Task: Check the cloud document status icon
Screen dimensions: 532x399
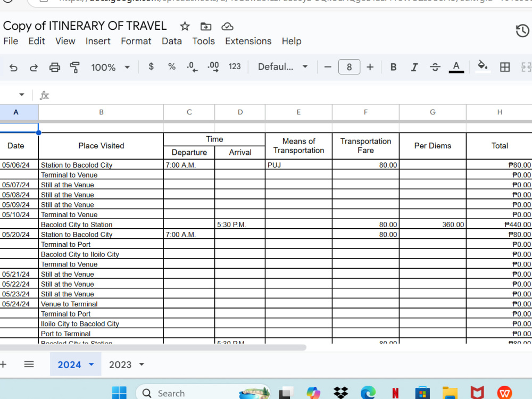Action: (227, 26)
